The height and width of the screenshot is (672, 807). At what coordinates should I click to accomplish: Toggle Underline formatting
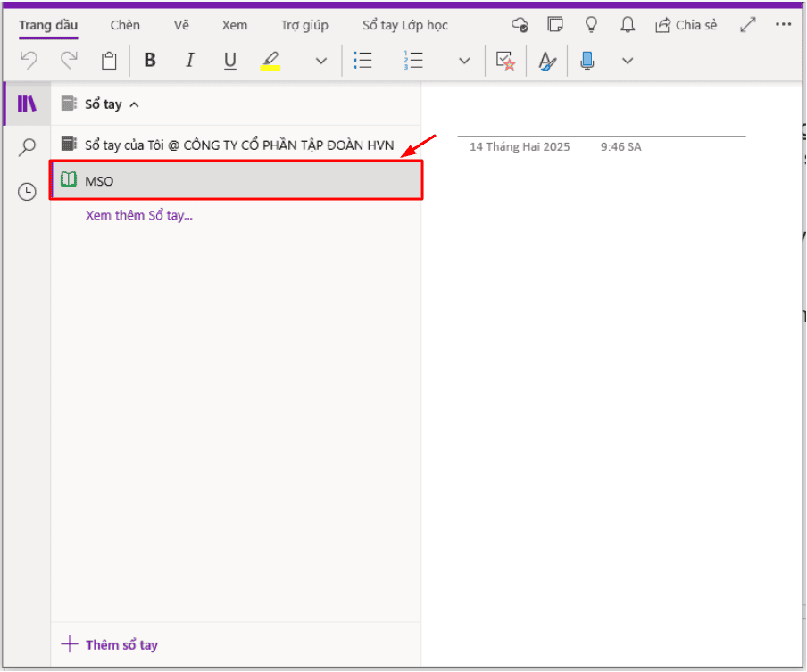230,61
